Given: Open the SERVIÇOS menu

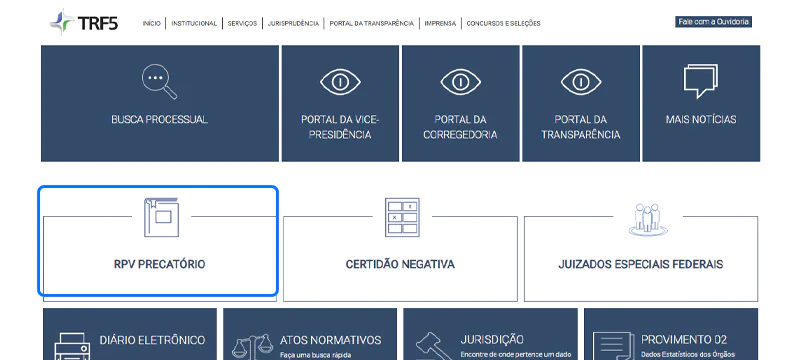Looking at the screenshot, I should click(x=242, y=23).
